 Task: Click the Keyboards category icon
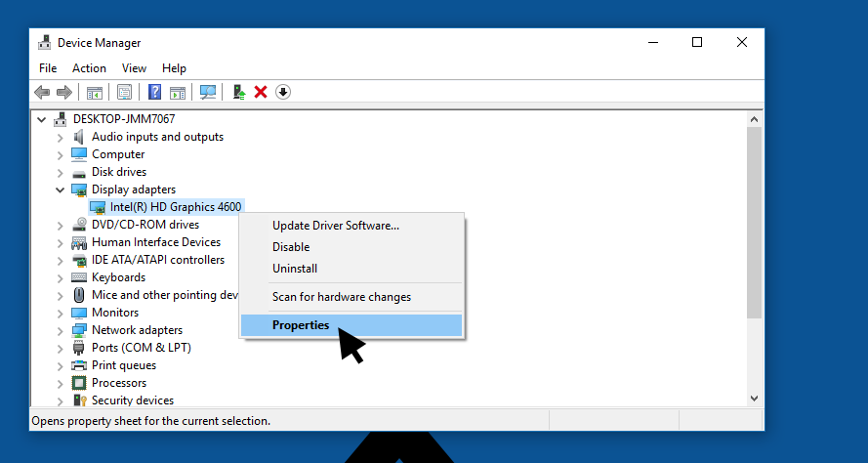pos(79,277)
